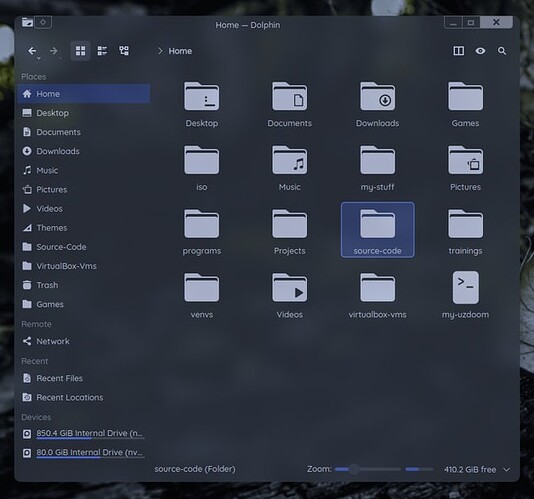Open Network under Remote

pos(84,341)
